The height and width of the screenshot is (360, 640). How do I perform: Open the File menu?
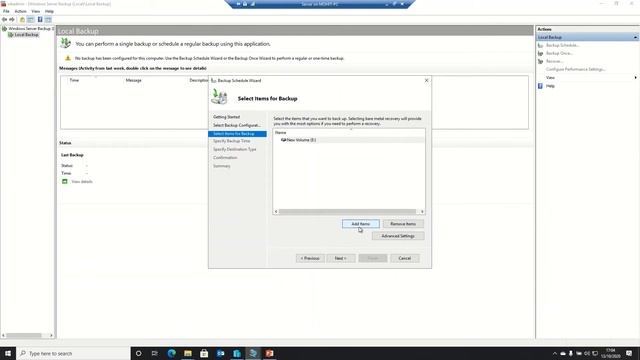pyautogui.click(x=6, y=11)
